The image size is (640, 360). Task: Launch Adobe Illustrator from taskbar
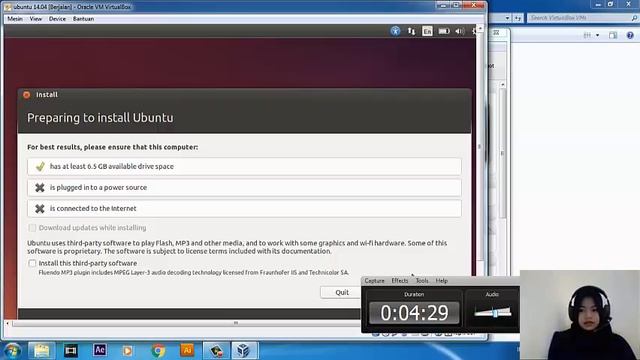click(x=187, y=350)
